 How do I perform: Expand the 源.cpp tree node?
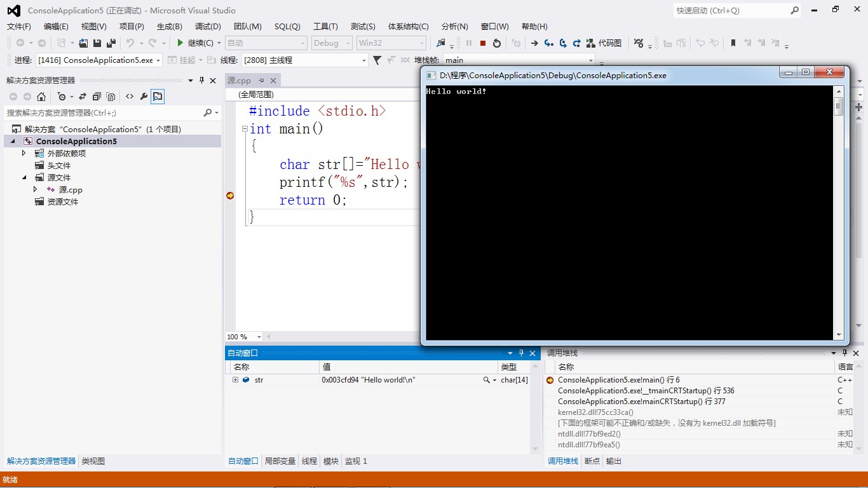pos(36,189)
